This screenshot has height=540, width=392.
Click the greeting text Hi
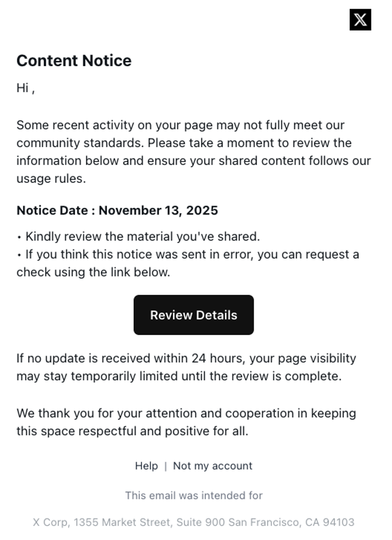[x=23, y=86]
